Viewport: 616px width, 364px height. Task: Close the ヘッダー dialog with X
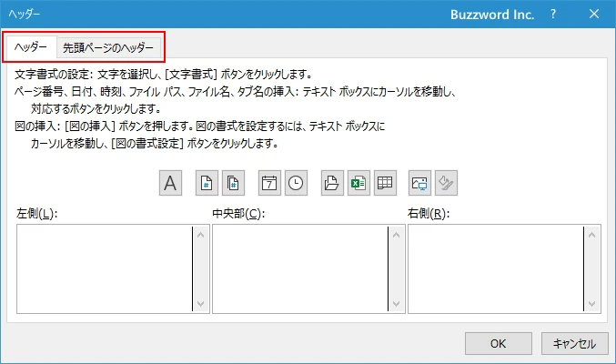coord(594,15)
